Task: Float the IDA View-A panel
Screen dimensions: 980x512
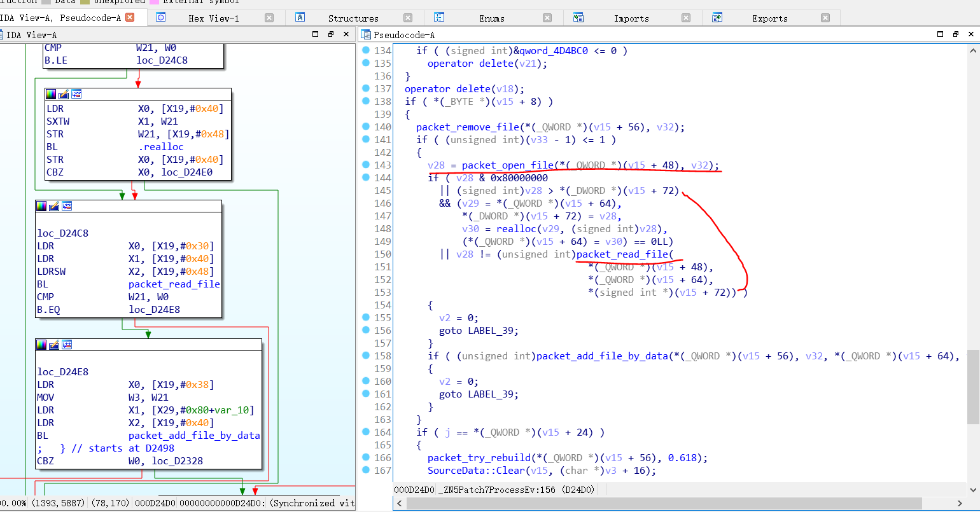Action: tap(331, 34)
